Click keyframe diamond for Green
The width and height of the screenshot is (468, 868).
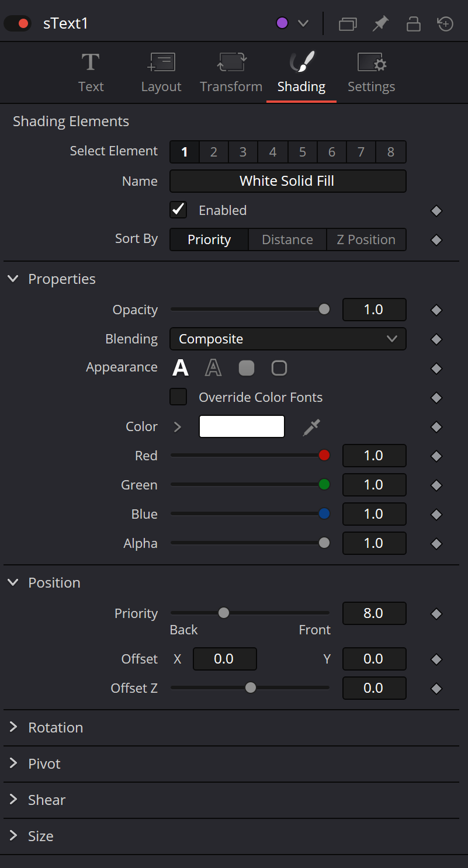click(436, 485)
